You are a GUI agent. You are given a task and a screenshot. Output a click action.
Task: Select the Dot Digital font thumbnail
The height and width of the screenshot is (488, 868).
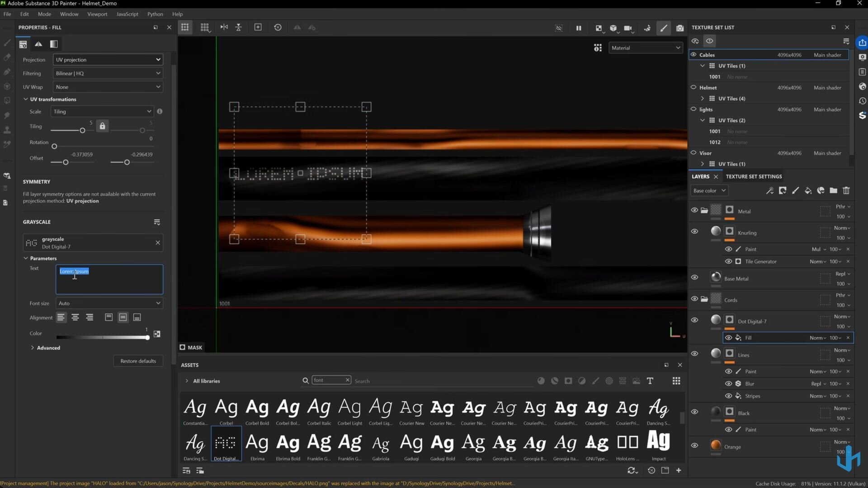pos(226,444)
